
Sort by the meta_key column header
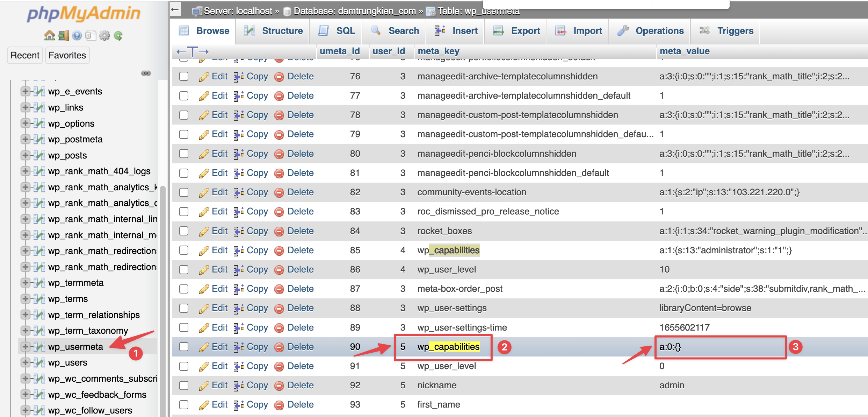pyautogui.click(x=438, y=51)
